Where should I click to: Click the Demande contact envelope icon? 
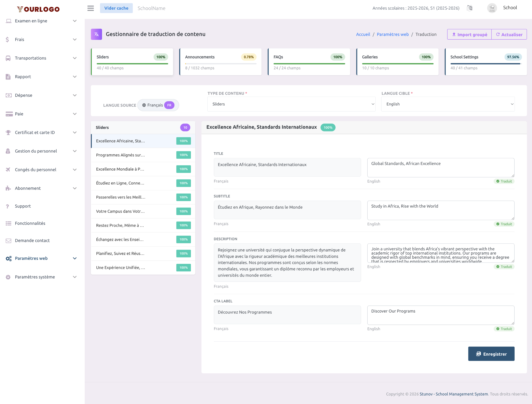click(x=8, y=241)
